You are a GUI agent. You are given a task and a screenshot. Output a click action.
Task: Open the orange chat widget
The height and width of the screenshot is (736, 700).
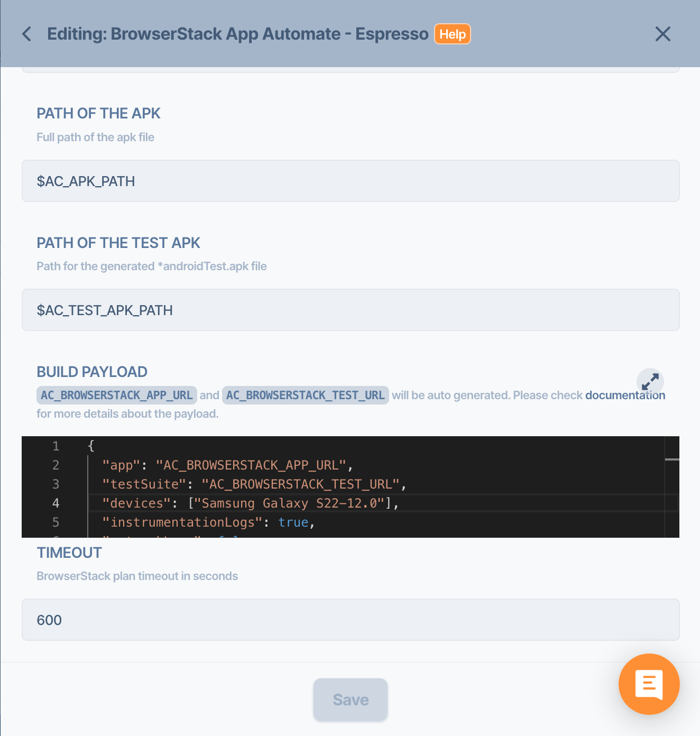[x=649, y=684]
